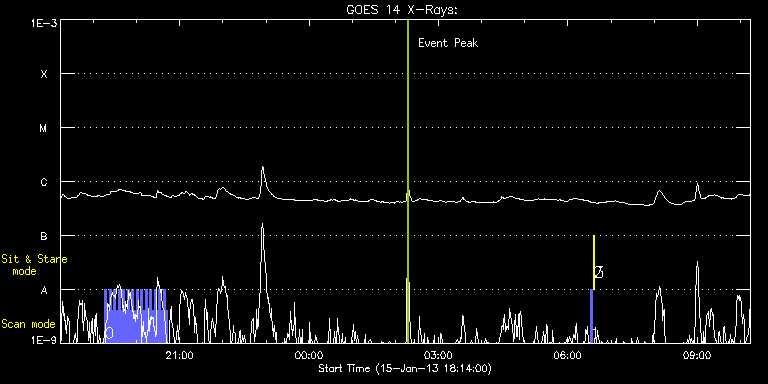Click the green Event Peak vertical line

point(408,181)
